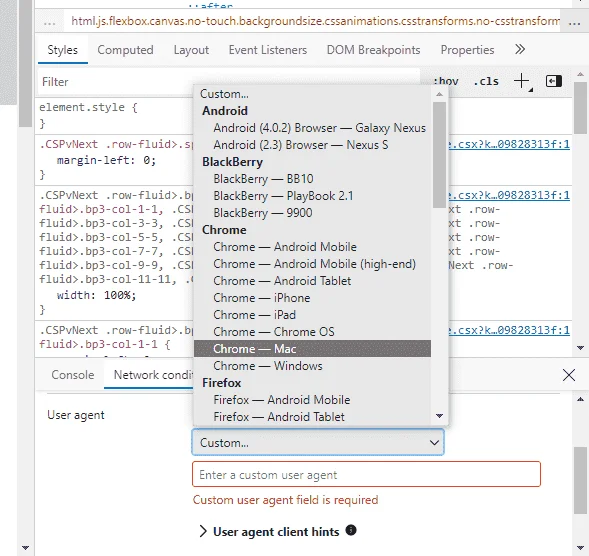Pick Chrome — Chrome OS user agent
The height and width of the screenshot is (556, 589).
(312, 332)
